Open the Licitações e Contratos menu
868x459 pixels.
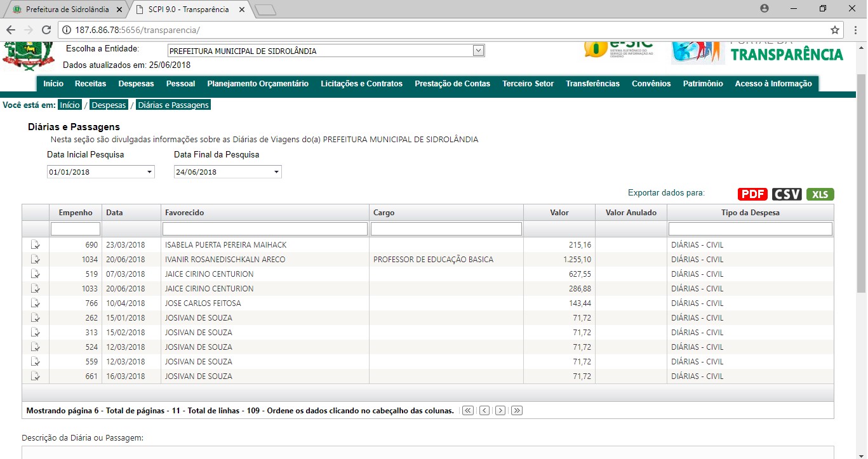pyautogui.click(x=361, y=84)
